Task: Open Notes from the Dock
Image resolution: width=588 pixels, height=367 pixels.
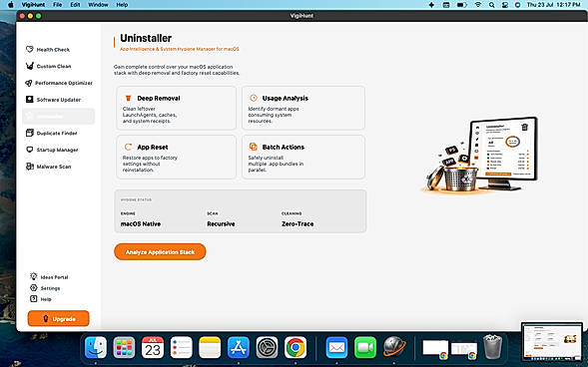Action: pos(210,347)
